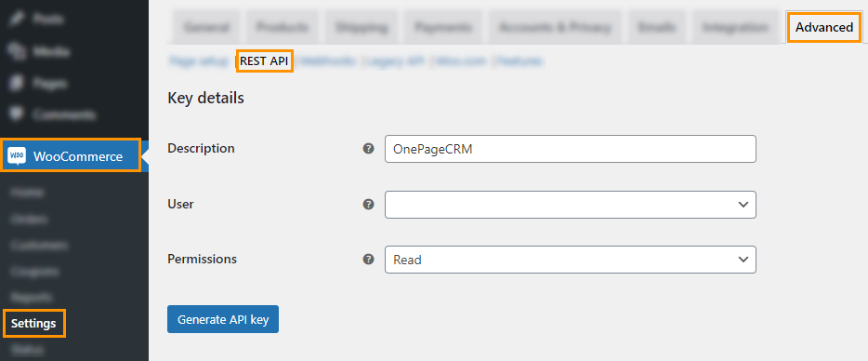Click the Posts pin icon in sidebar
The image size is (868, 361).
pyautogui.click(x=16, y=20)
